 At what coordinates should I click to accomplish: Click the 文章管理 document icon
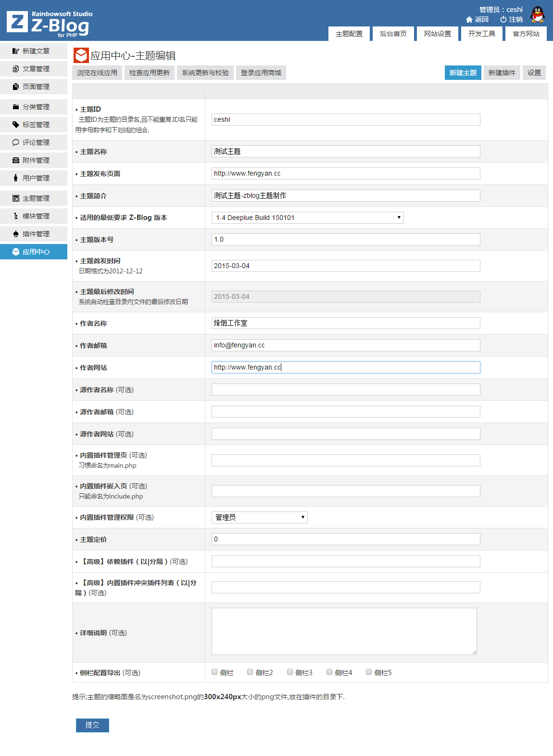16,69
